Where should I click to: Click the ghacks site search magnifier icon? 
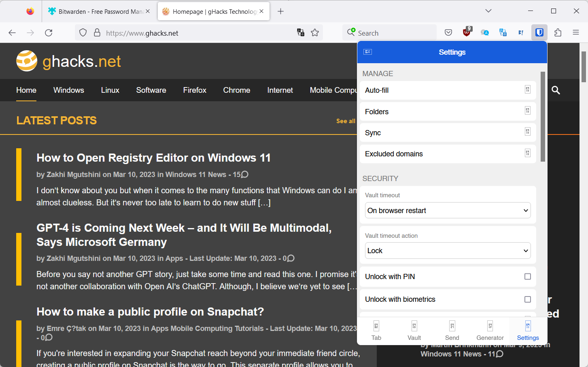(x=556, y=90)
